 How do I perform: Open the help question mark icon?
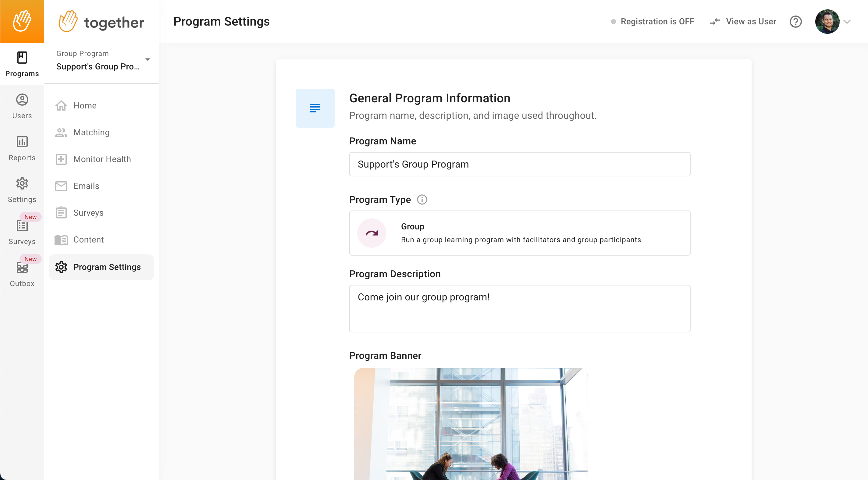796,22
